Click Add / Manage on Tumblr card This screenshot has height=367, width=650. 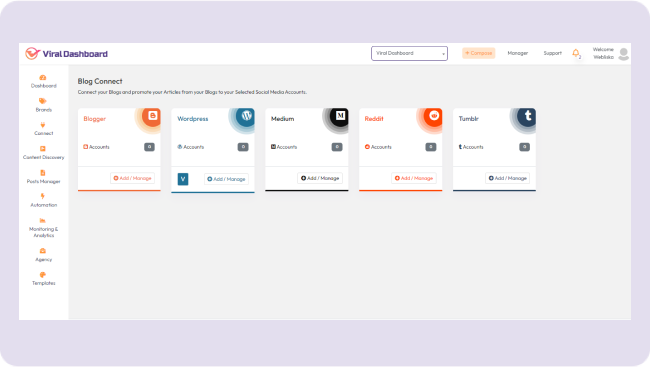[508, 178]
